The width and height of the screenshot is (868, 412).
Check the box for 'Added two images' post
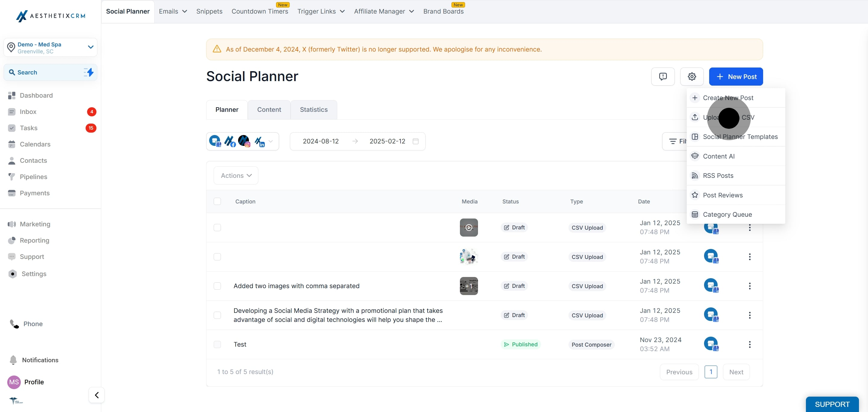tap(217, 286)
